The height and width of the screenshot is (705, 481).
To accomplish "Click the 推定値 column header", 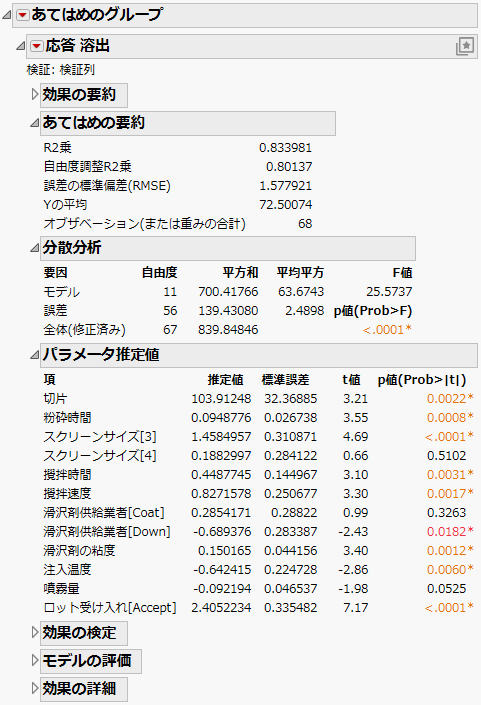I will pos(225,380).
